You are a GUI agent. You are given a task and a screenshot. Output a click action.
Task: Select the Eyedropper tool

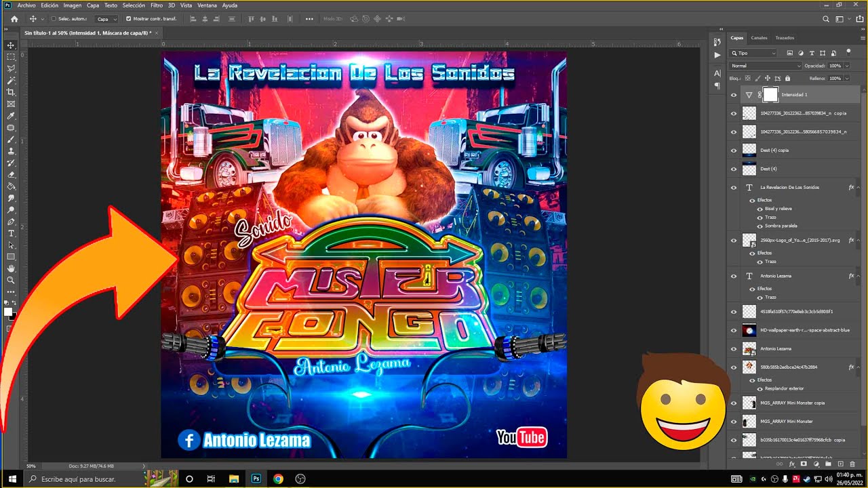tap(11, 116)
